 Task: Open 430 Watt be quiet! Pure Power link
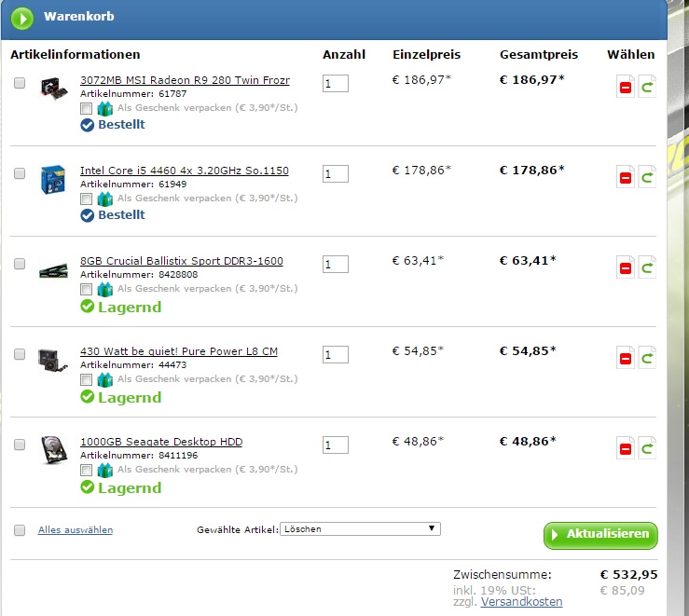(x=179, y=351)
